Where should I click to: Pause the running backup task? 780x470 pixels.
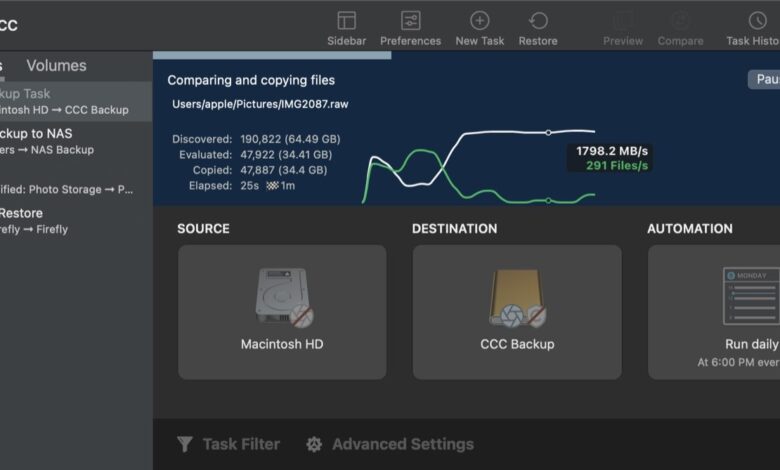click(765, 79)
